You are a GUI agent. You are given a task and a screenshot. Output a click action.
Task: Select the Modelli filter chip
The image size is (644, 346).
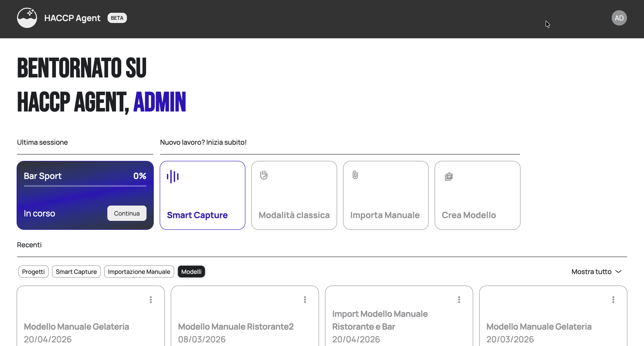[x=191, y=272]
